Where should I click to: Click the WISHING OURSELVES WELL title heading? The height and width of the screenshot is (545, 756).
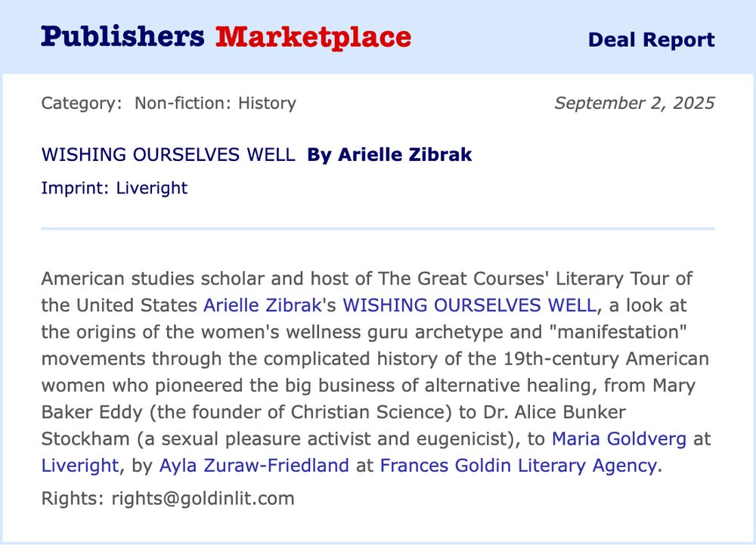pyautogui.click(x=169, y=155)
